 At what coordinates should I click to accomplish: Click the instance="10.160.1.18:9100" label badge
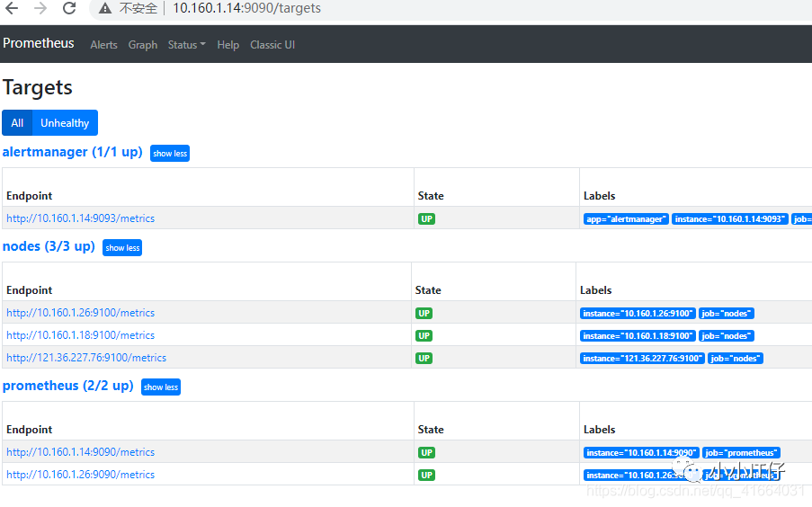[638, 335]
